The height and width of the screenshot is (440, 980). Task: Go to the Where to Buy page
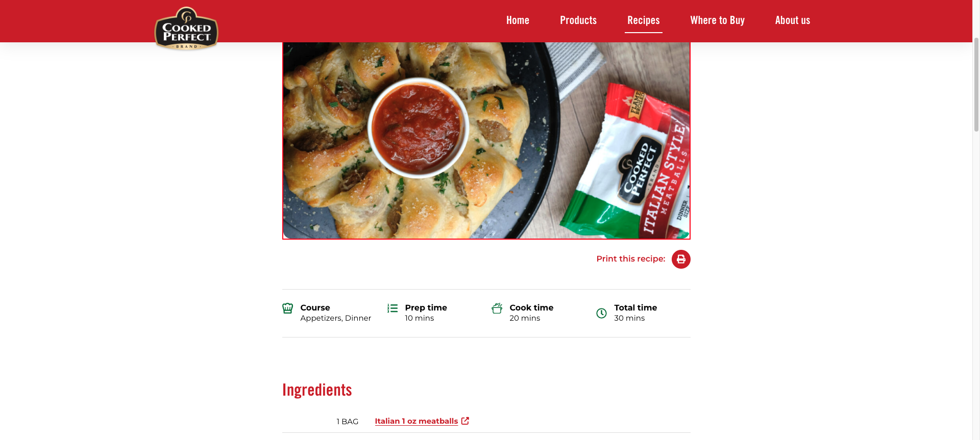(717, 20)
